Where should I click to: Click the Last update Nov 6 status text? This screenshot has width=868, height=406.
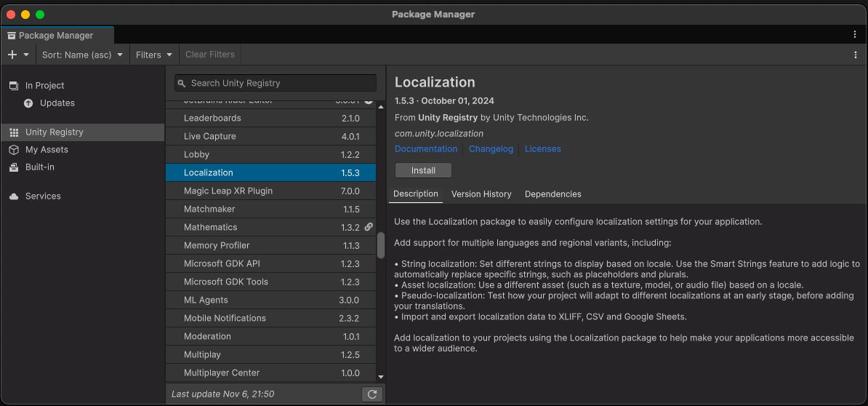coord(222,394)
